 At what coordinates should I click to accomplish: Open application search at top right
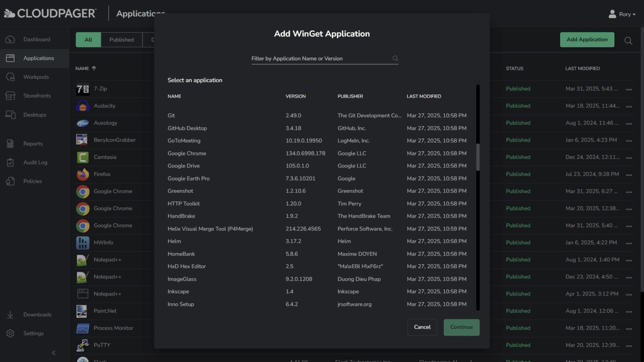pos(628,41)
